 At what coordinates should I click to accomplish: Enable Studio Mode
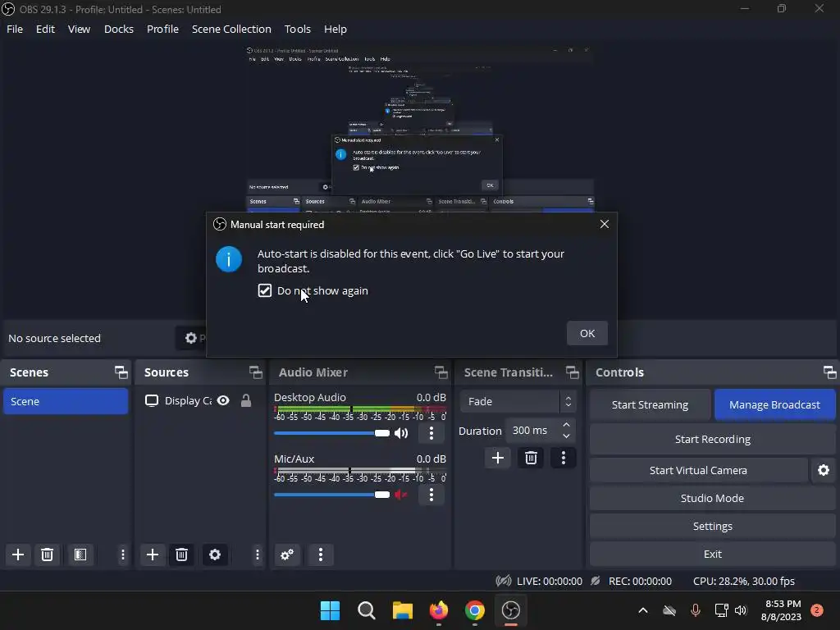[713, 498]
